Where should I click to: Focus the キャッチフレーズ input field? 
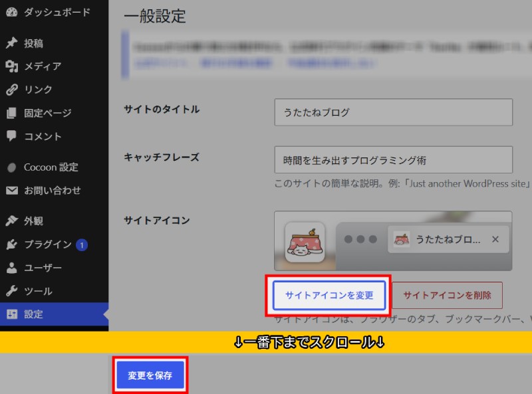(x=393, y=159)
